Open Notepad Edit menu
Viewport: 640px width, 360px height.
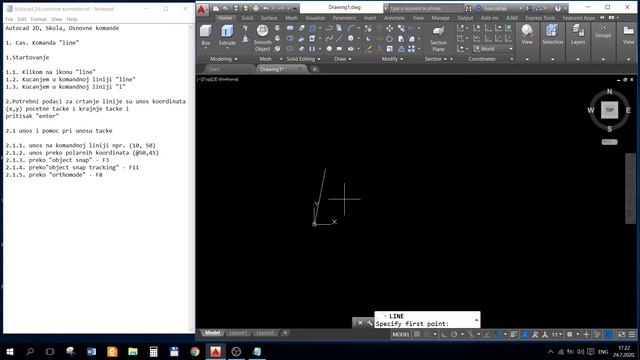22,19
